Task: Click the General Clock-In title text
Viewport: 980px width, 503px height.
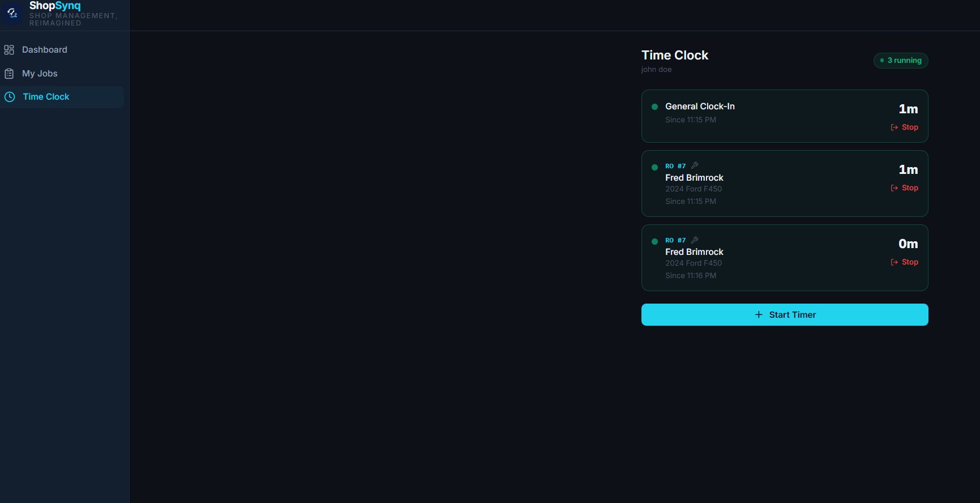Action: 700,106
